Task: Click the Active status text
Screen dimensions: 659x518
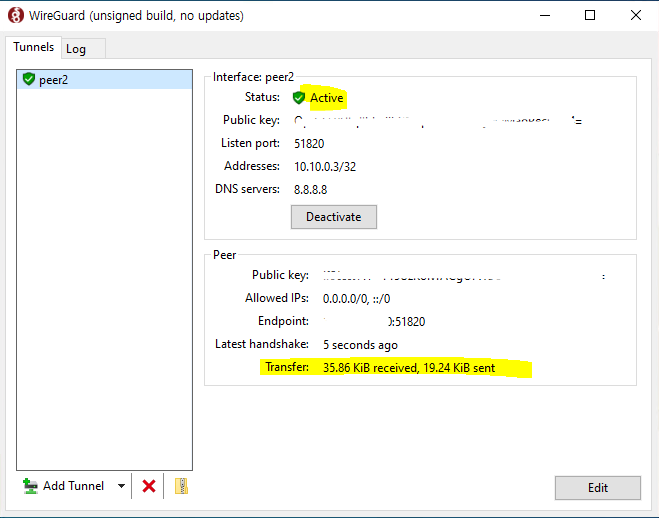Action: tap(327, 98)
